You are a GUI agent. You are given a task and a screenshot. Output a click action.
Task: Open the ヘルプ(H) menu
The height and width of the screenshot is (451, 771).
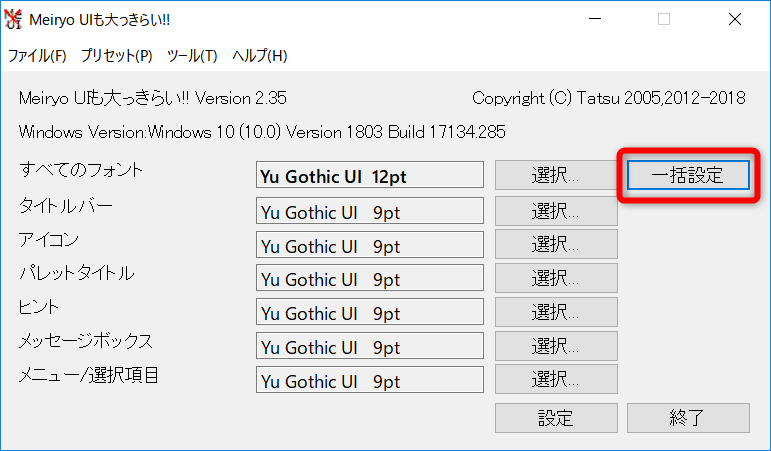(259, 56)
